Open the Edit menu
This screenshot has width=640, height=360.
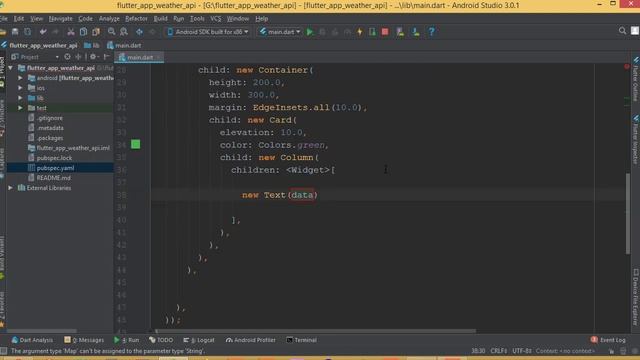19,19
